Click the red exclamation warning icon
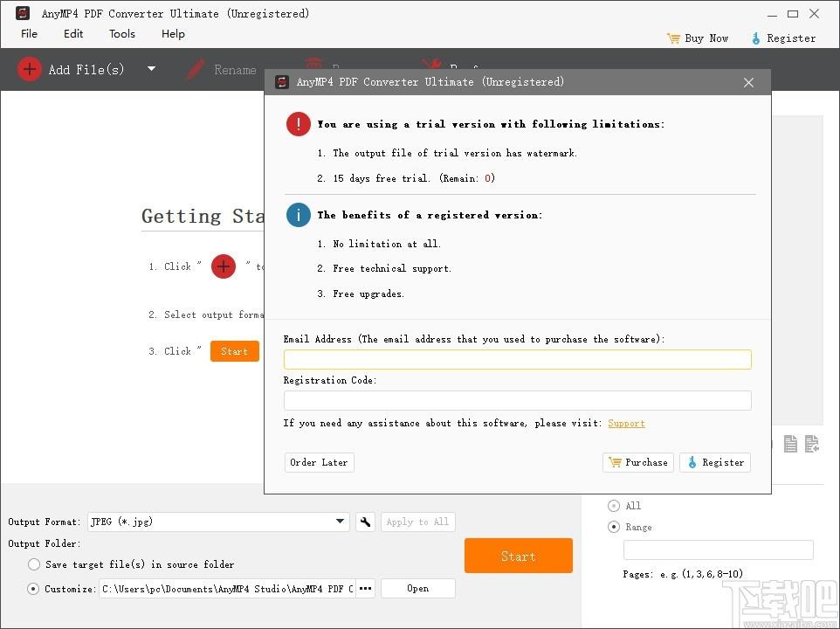The height and width of the screenshot is (629, 840). pyautogui.click(x=299, y=124)
